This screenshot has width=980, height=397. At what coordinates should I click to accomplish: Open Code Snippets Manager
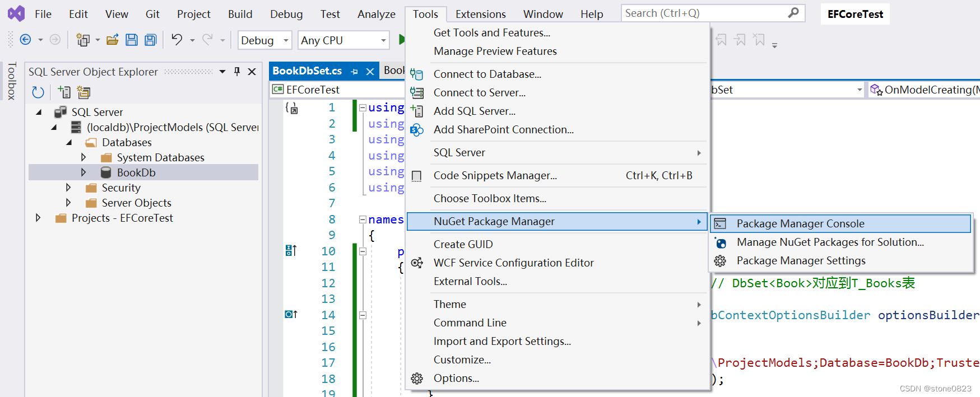pos(558,175)
